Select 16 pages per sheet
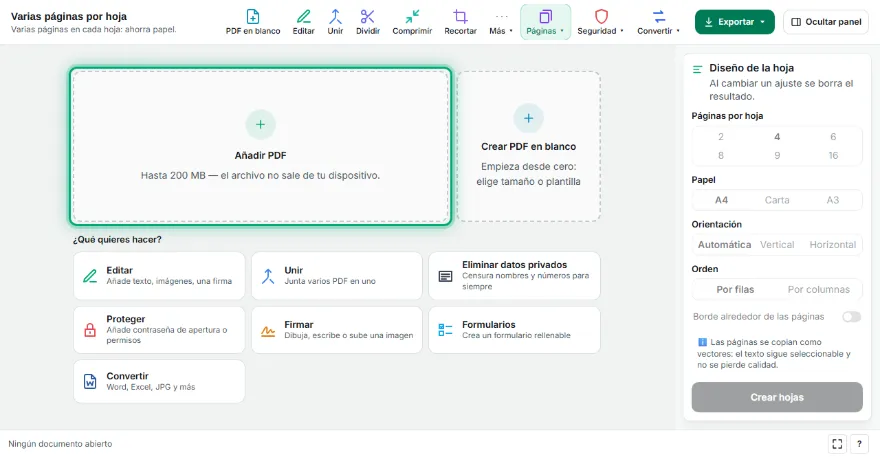The image size is (880, 457). (x=833, y=156)
